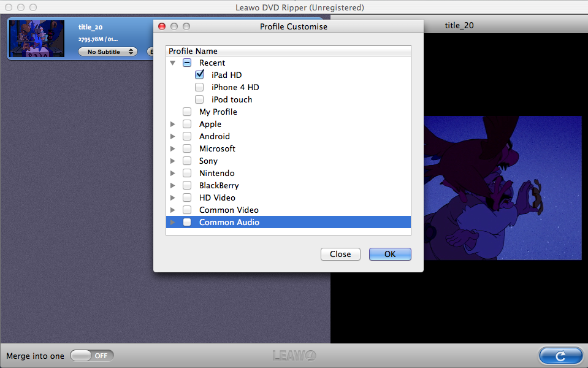Expand the Apple group
The width and height of the screenshot is (588, 368).
(x=172, y=124)
